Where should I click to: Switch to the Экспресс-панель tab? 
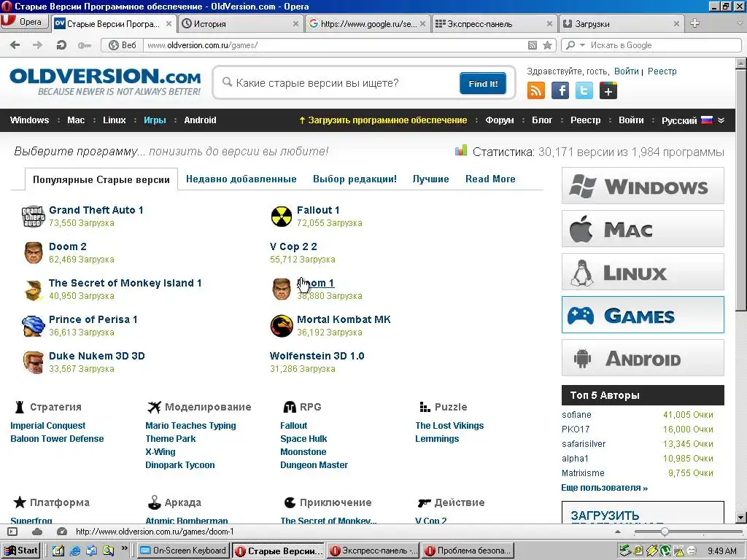click(x=495, y=24)
